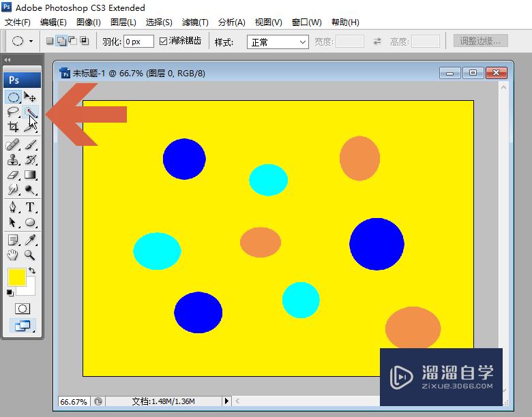Open the marquee tool preset picker
Viewport: 532px width, 417px height.
point(31,41)
